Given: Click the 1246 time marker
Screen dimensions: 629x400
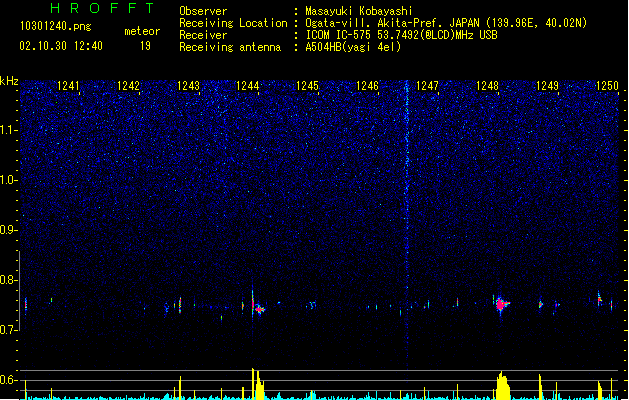Looking at the screenshot, I should 367,86.
